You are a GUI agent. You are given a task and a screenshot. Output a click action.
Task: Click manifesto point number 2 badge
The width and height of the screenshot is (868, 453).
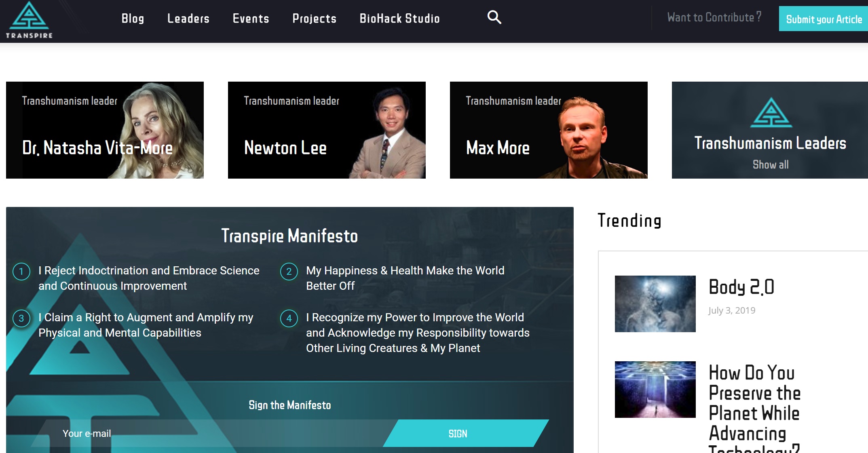[x=288, y=272]
